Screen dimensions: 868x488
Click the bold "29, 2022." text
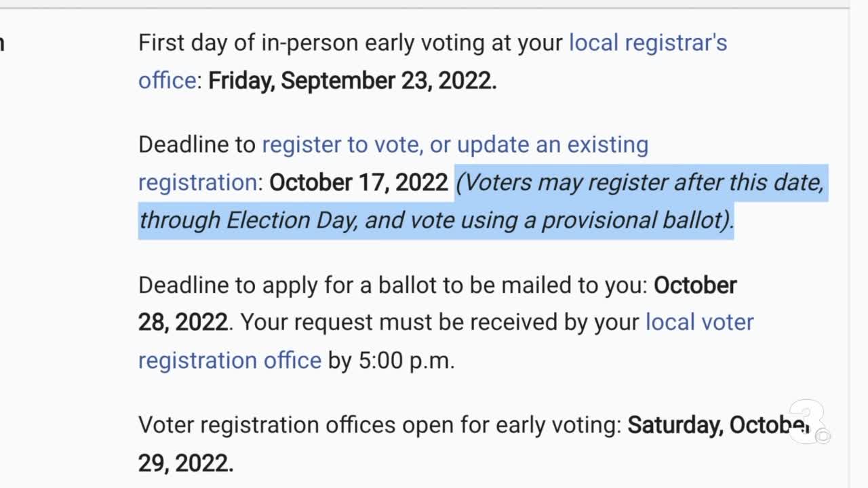tap(186, 463)
